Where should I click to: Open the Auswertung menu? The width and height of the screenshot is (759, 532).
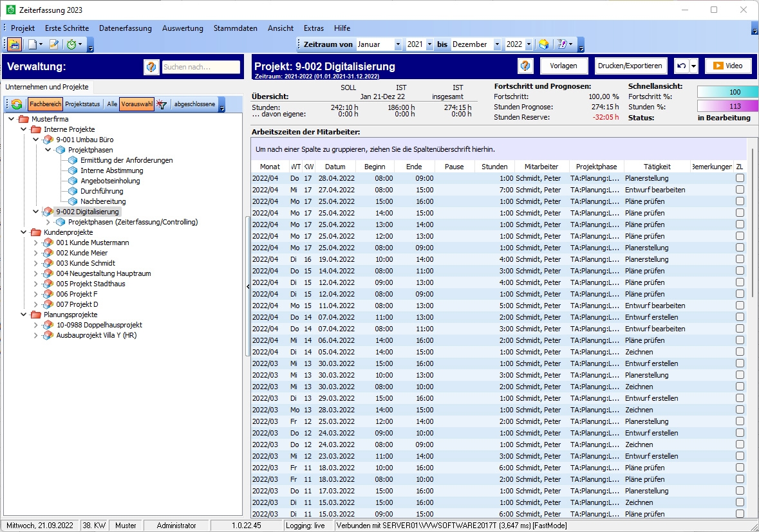(182, 28)
